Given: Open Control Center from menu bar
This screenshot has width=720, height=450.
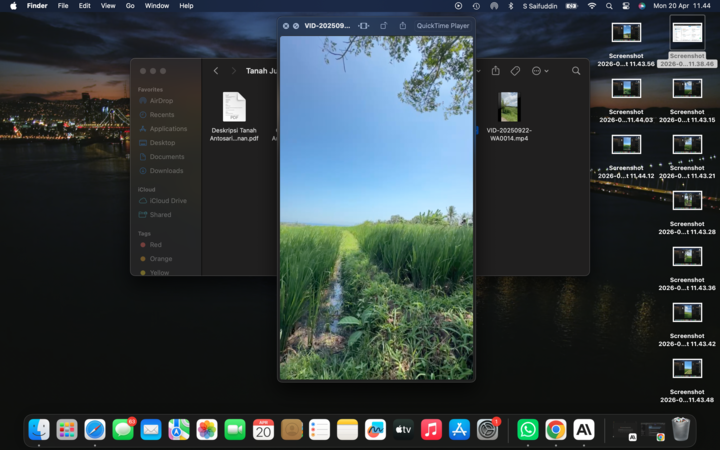Looking at the screenshot, I should (x=625, y=6).
